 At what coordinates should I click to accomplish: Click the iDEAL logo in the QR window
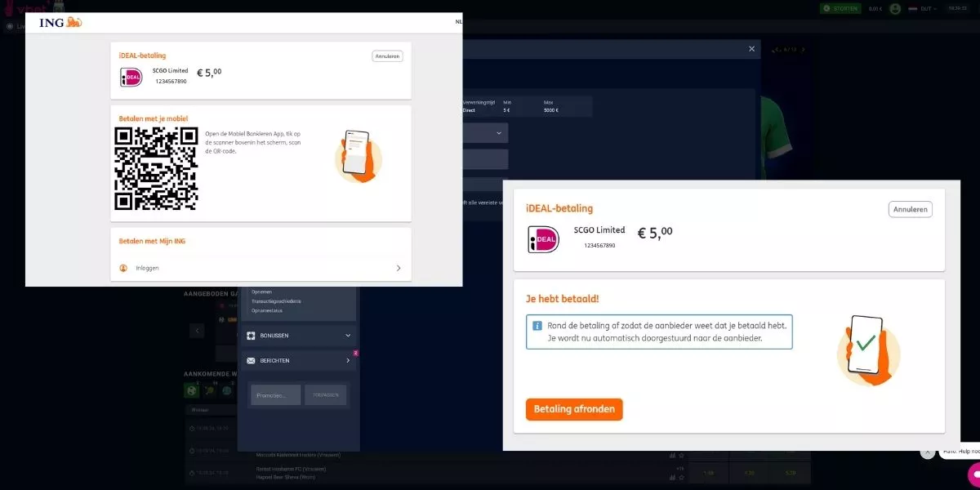point(131,78)
